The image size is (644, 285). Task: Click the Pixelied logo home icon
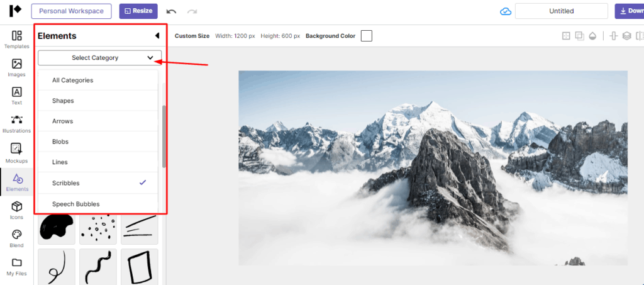coord(15,11)
